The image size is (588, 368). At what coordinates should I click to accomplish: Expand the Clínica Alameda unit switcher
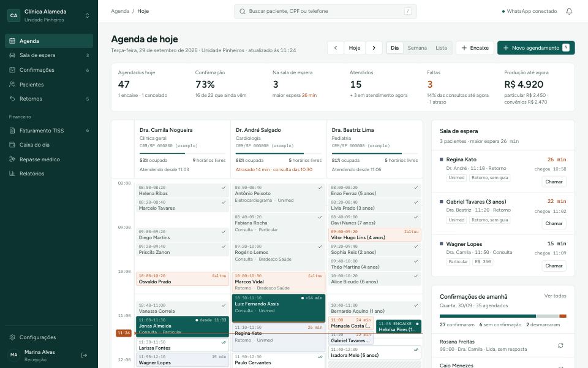[x=87, y=15]
